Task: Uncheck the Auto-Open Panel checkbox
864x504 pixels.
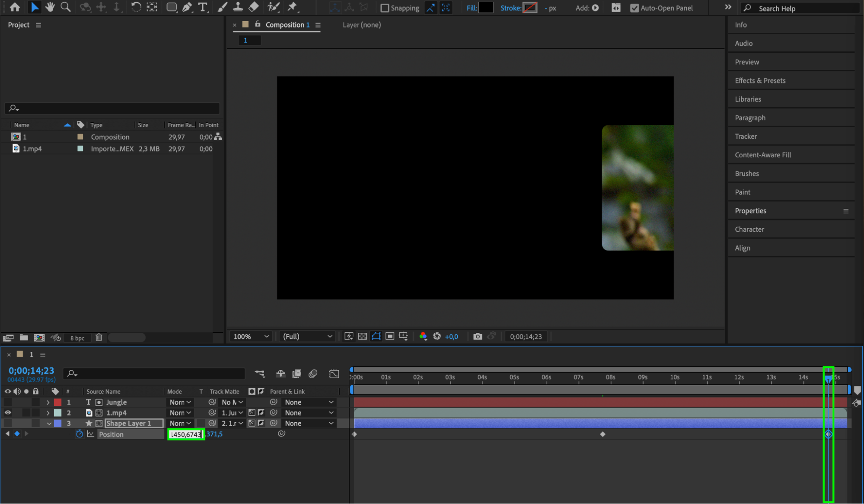Action: click(x=634, y=8)
